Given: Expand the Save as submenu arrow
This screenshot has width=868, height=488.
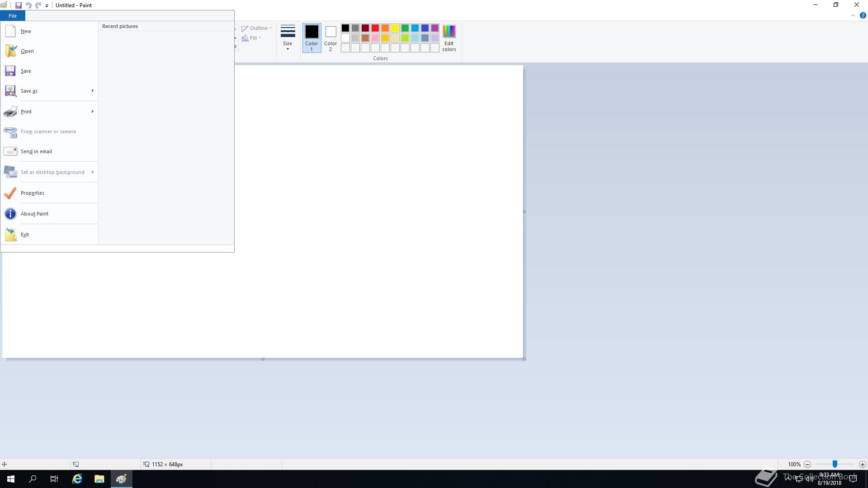Looking at the screenshot, I should 93,91.
